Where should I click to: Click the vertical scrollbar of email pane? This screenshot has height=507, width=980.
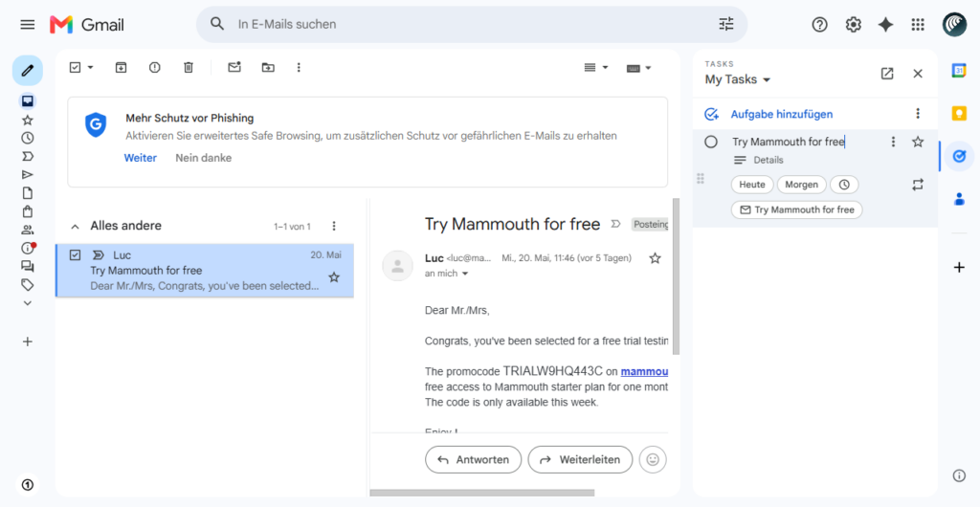(x=676, y=276)
